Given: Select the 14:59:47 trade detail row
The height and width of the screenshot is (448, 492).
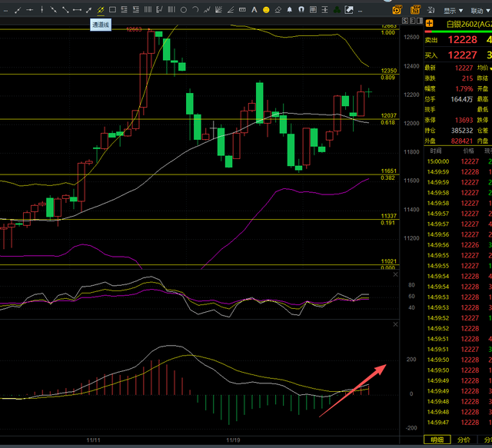Looking at the screenshot, I should pyautogui.click(x=458, y=423).
